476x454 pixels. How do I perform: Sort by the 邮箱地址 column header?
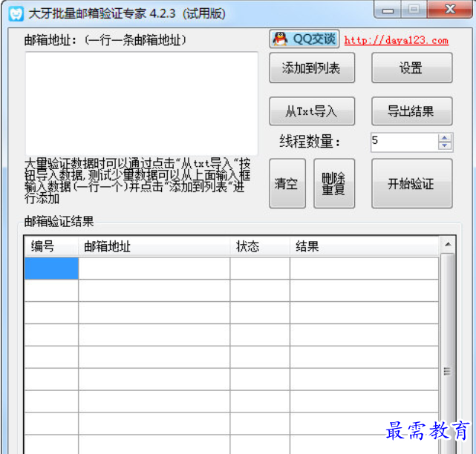pos(154,246)
